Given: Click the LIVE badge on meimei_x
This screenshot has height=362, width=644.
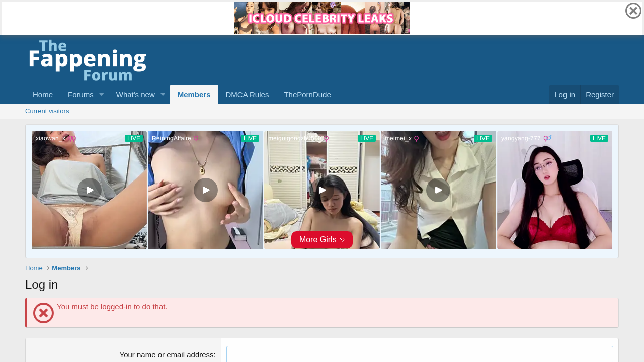Looking at the screenshot, I should click(x=483, y=138).
